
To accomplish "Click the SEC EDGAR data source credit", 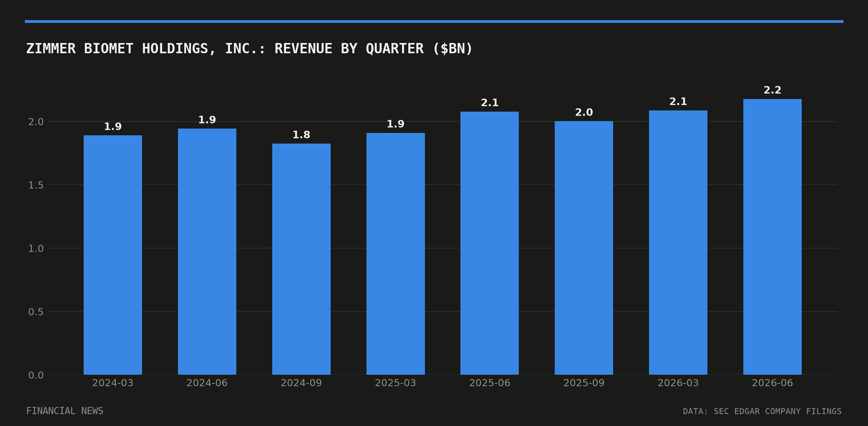I will tap(762, 411).
